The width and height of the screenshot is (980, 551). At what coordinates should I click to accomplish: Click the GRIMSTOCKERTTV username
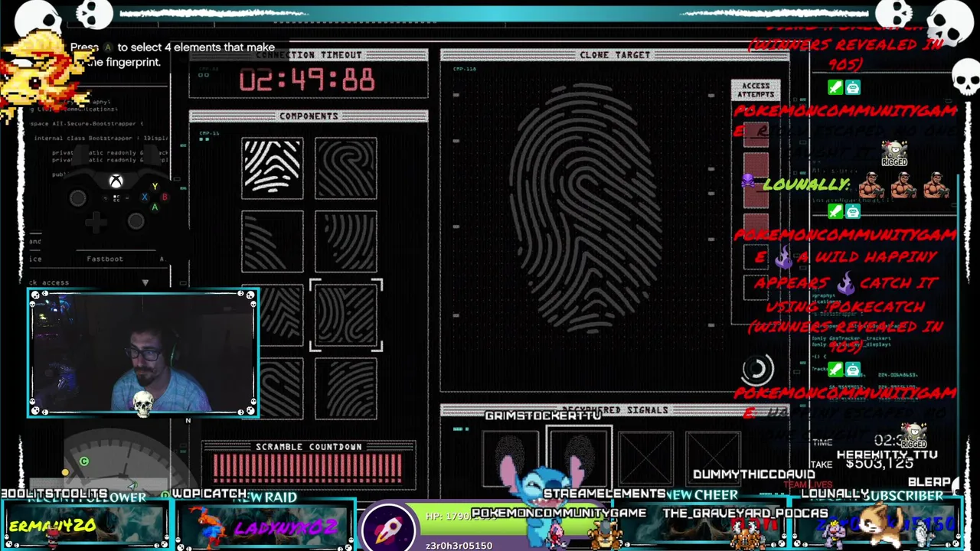coord(543,416)
